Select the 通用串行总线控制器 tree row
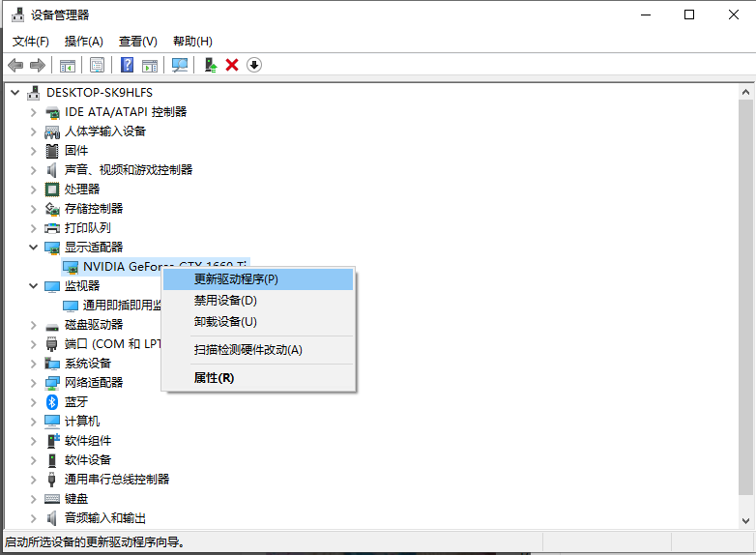The height and width of the screenshot is (555, 756). pos(117,480)
